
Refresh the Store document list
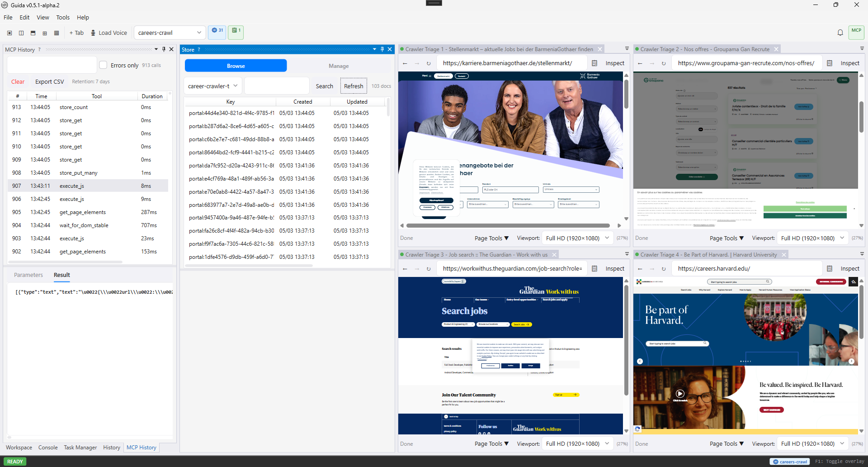click(354, 86)
